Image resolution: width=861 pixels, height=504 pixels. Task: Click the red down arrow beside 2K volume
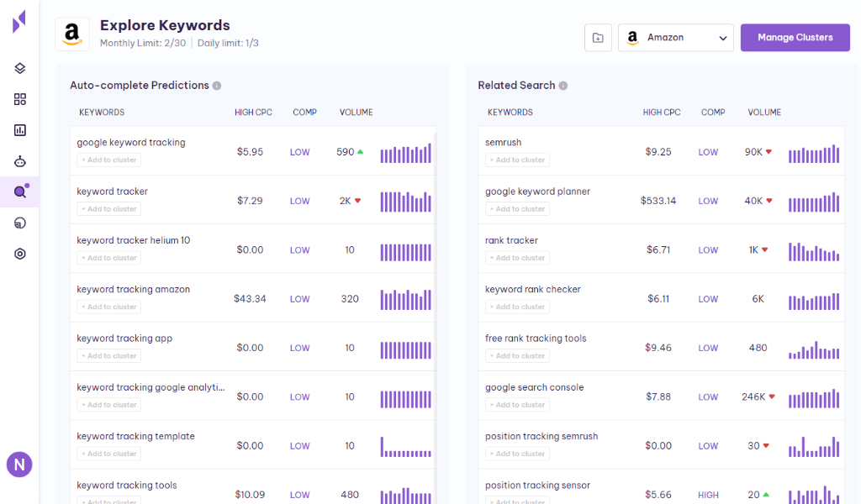click(357, 201)
